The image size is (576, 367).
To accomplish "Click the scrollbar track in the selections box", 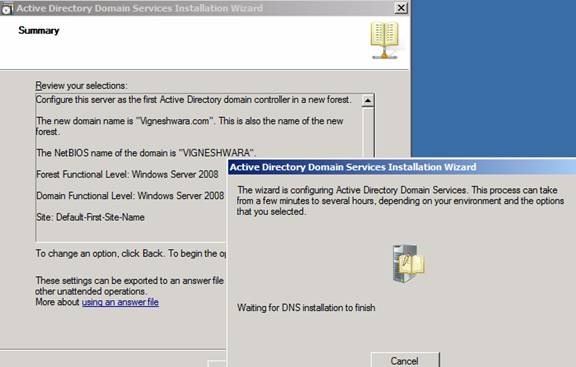I will point(368,132).
